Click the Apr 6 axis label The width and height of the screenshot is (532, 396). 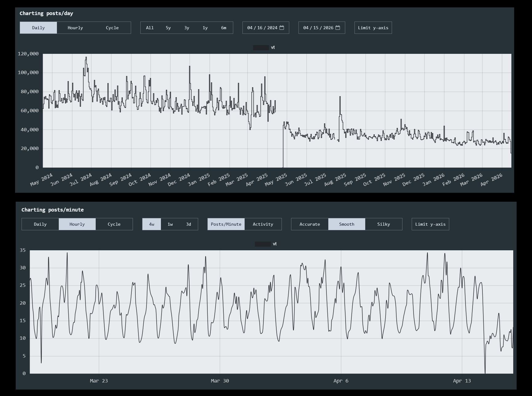pos(341,381)
